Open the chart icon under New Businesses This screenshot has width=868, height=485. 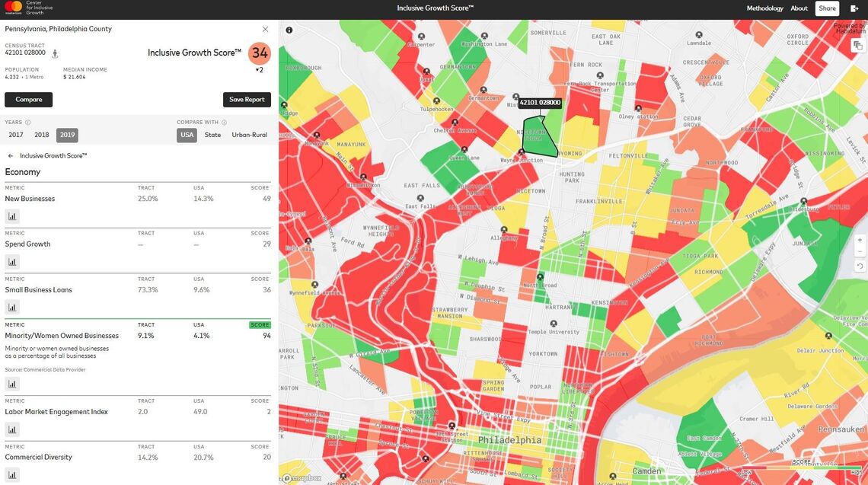pos(12,216)
